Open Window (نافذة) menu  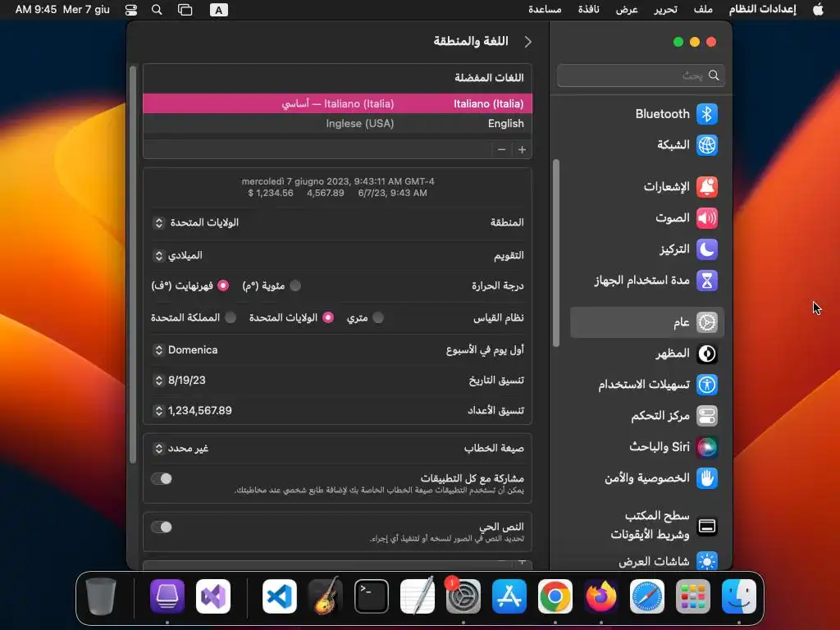click(x=588, y=10)
